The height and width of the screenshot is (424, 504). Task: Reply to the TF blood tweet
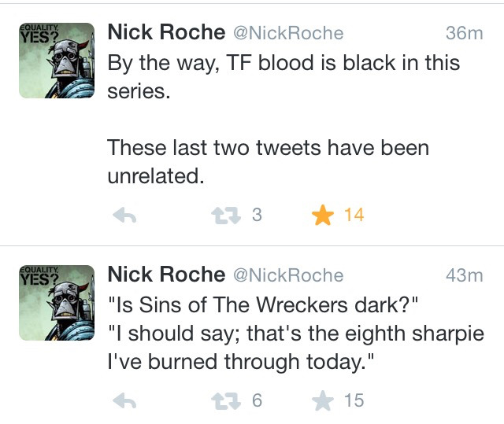(124, 215)
